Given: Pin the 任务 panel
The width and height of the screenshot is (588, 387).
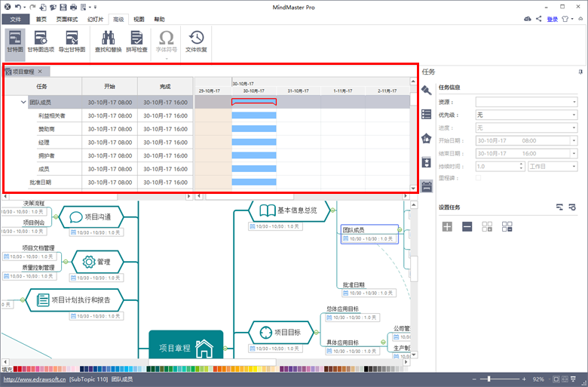Looking at the screenshot, I should click(580, 72).
